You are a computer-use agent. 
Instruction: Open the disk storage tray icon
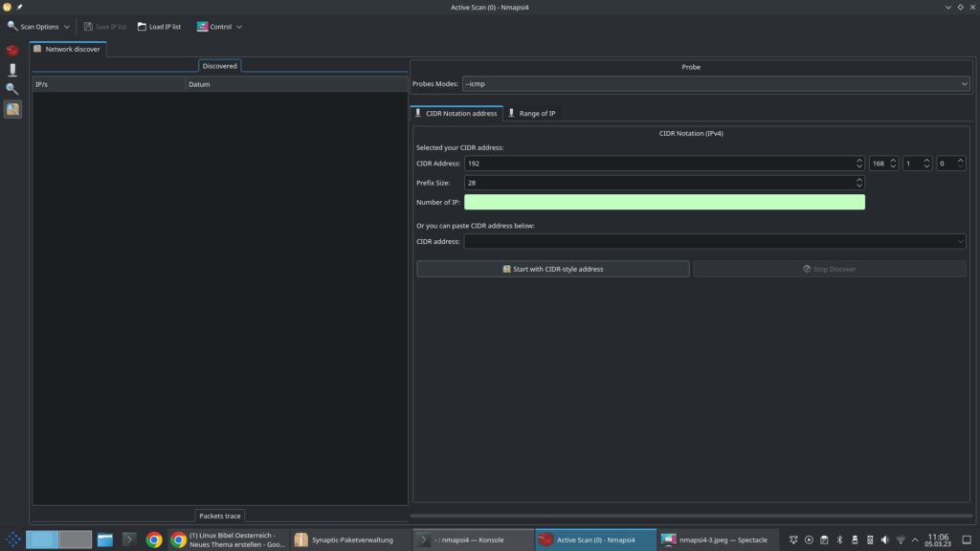point(870,540)
